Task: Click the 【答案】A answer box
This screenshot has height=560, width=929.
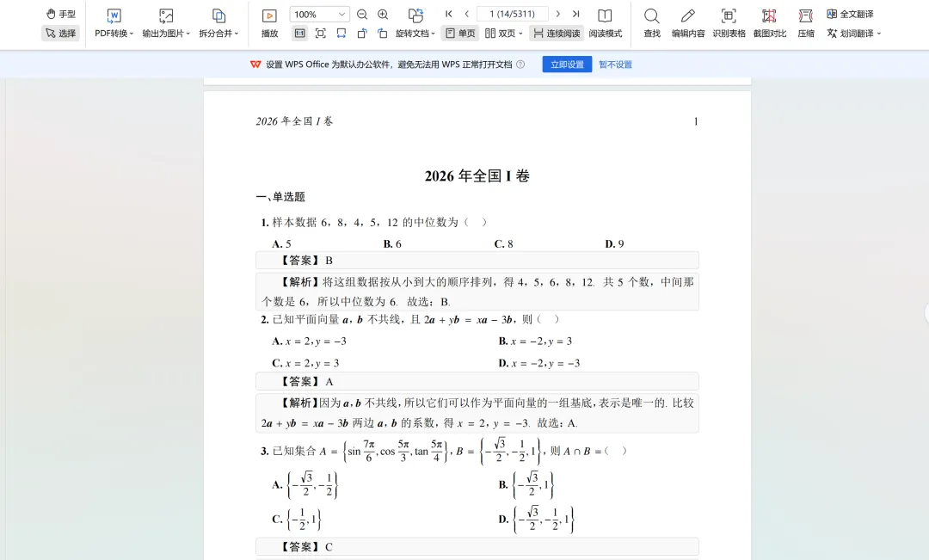Action: (477, 381)
